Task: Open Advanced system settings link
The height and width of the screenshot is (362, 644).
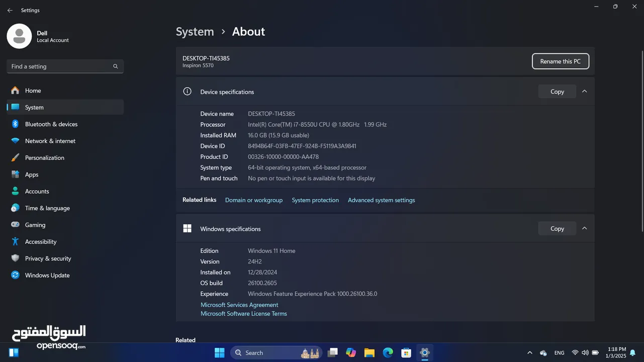Action: (382, 200)
